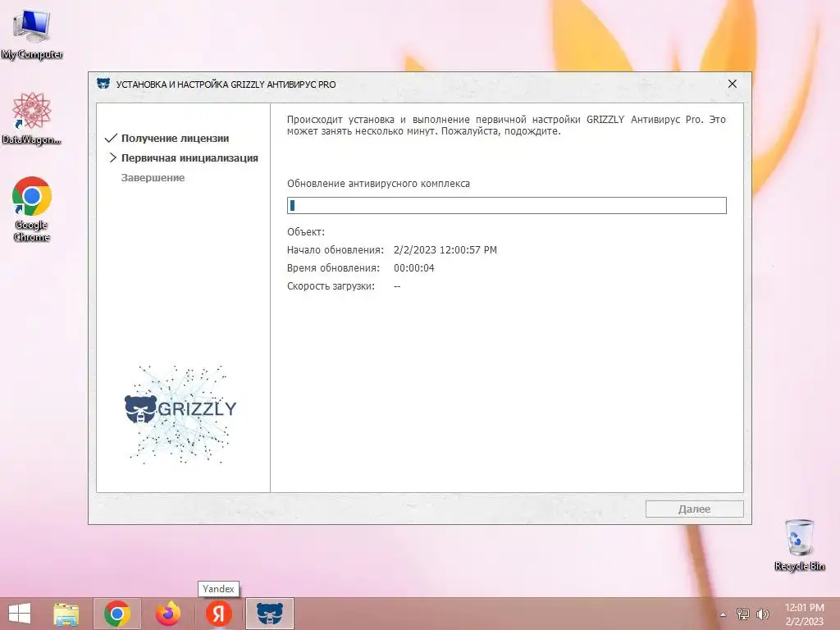The image size is (840, 630).
Task: Select the Первичная инициализация step
Action: coord(189,158)
